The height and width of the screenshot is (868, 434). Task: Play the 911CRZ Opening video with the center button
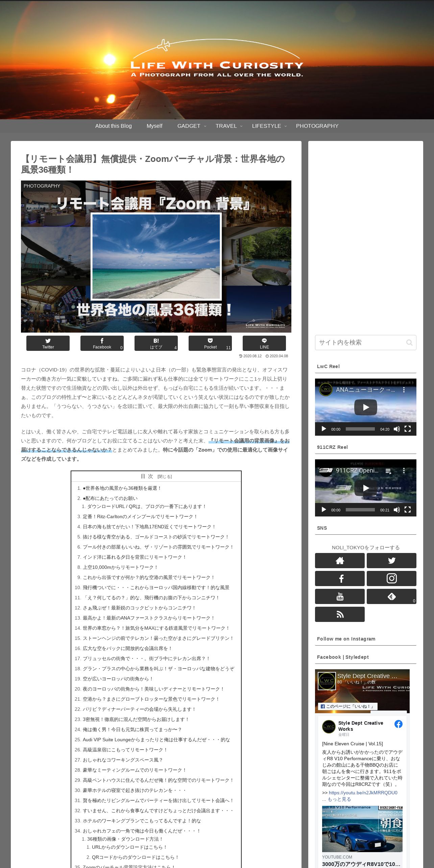pos(366,488)
